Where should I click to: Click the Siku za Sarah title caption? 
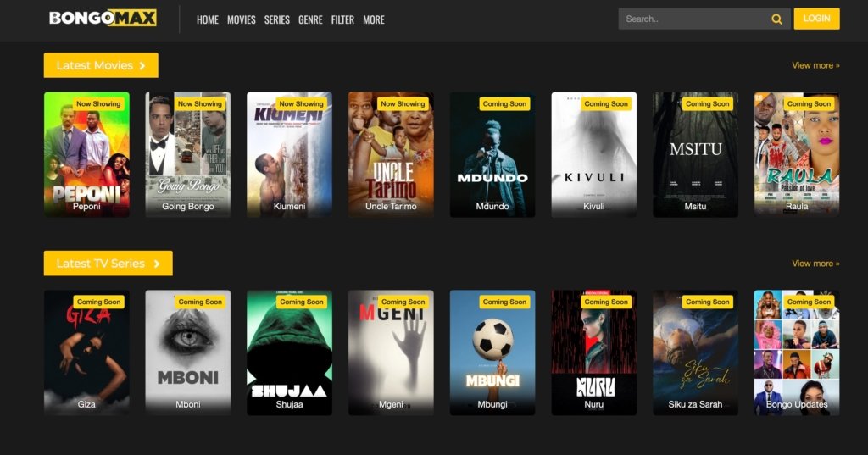click(695, 405)
